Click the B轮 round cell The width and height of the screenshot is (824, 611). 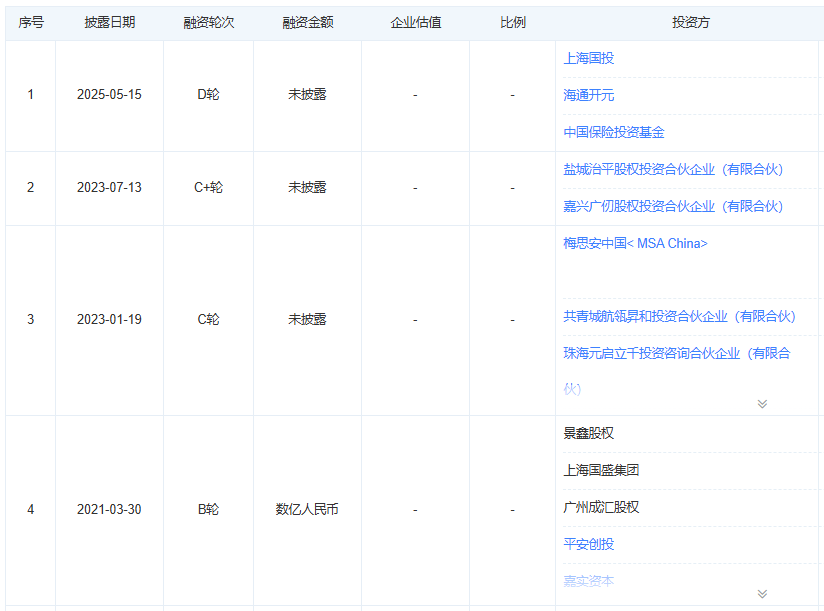coord(209,510)
